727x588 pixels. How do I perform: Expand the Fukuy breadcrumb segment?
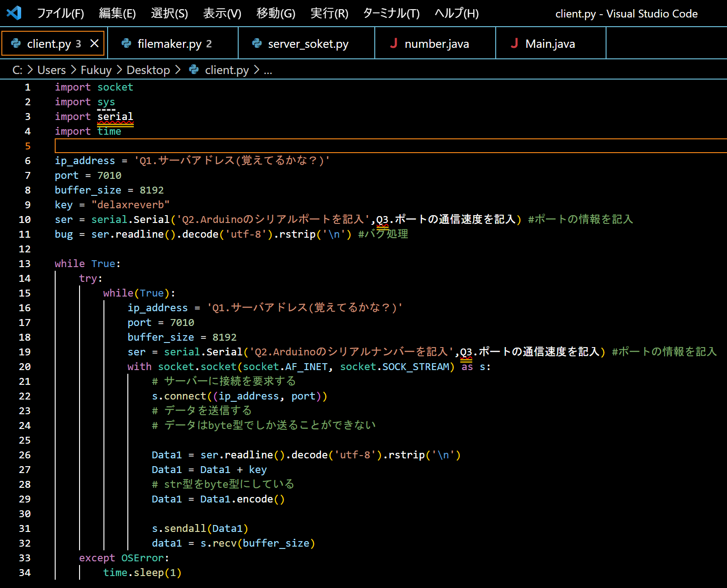(x=96, y=70)
